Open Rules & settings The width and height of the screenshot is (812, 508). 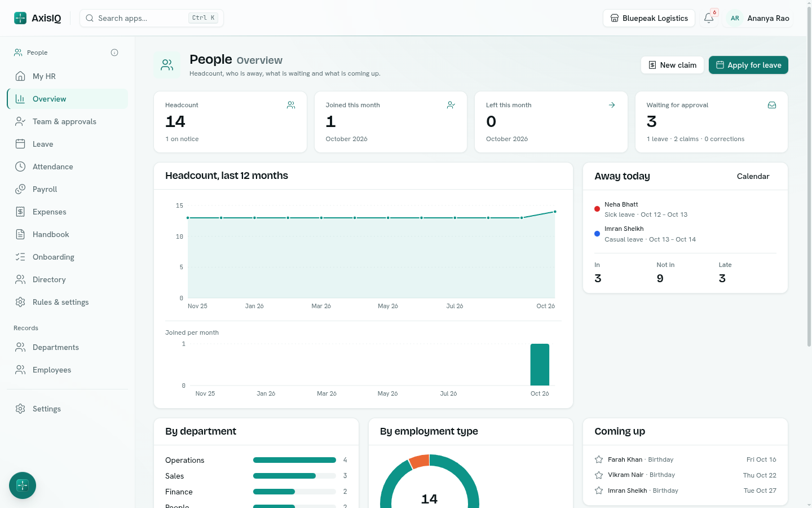(x=68, y=302)
